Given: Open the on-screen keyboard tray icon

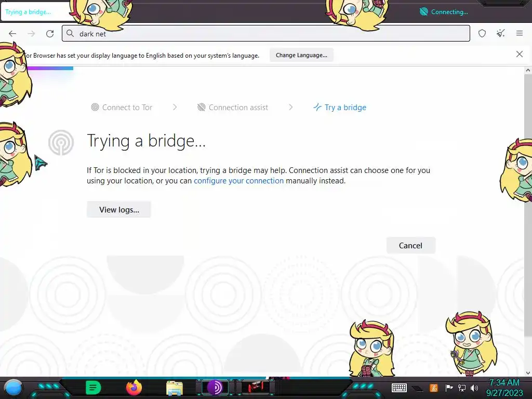Looking at the screenshot, I should click(399, 388).
